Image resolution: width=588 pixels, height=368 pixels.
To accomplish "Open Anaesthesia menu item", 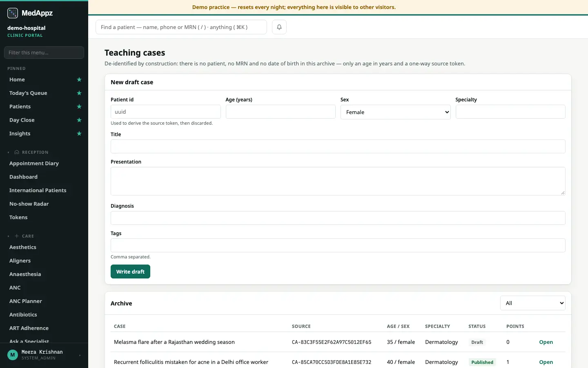I will pyautogui.click(x=25, y=274).
